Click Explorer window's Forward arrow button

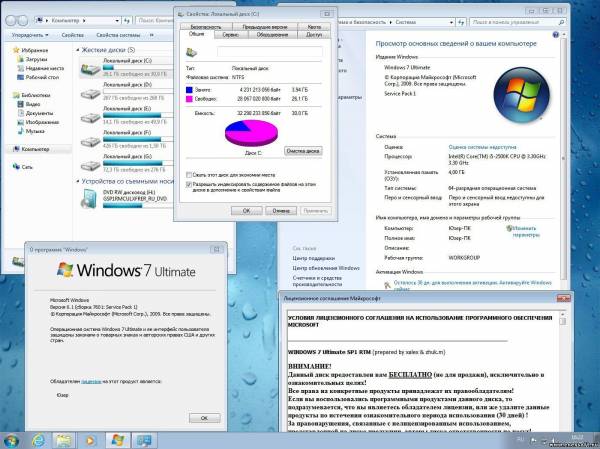[x=23, y=21]
